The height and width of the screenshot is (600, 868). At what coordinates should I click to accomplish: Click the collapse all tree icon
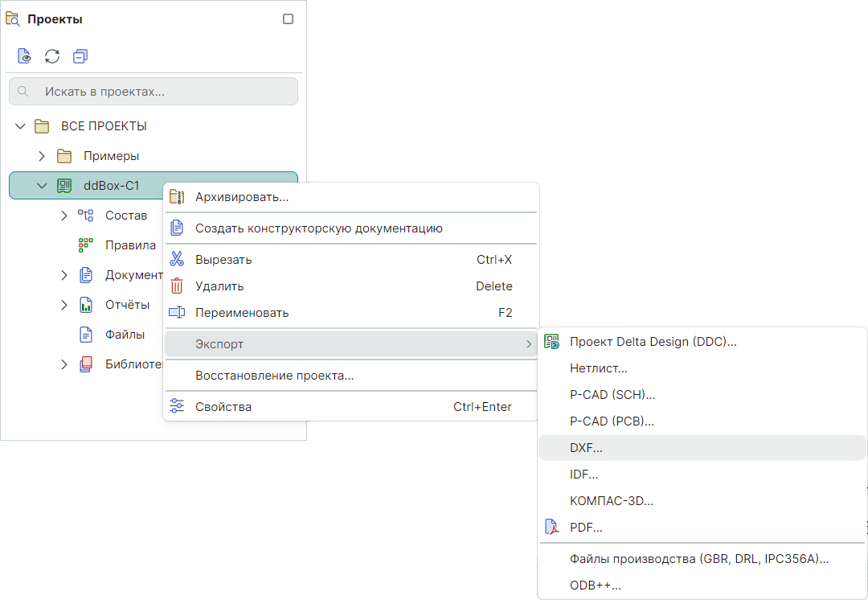pos(80,56)
